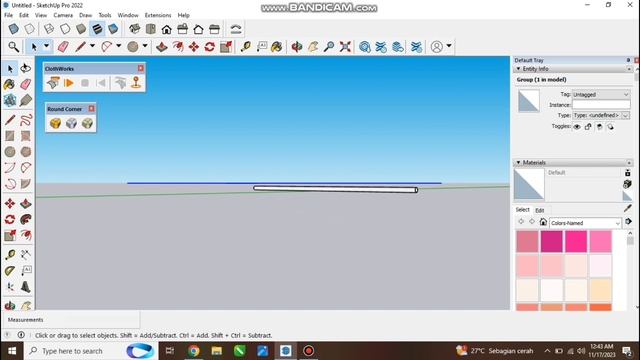Open the Extensions menu

(x=158, y=15)
